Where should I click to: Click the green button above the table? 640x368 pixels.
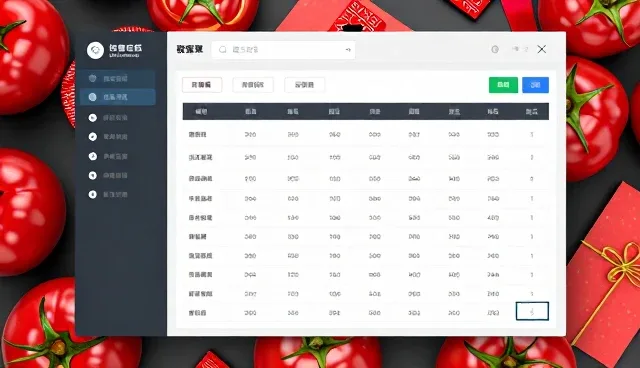[x=503, y=85]
